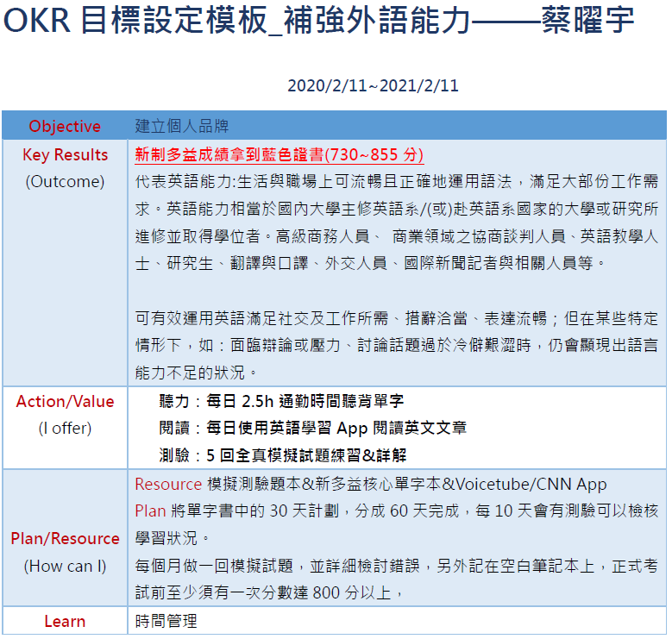The image size is (672, 639).
Task: Click the 'Learn' label
Action: coord(66,622)
